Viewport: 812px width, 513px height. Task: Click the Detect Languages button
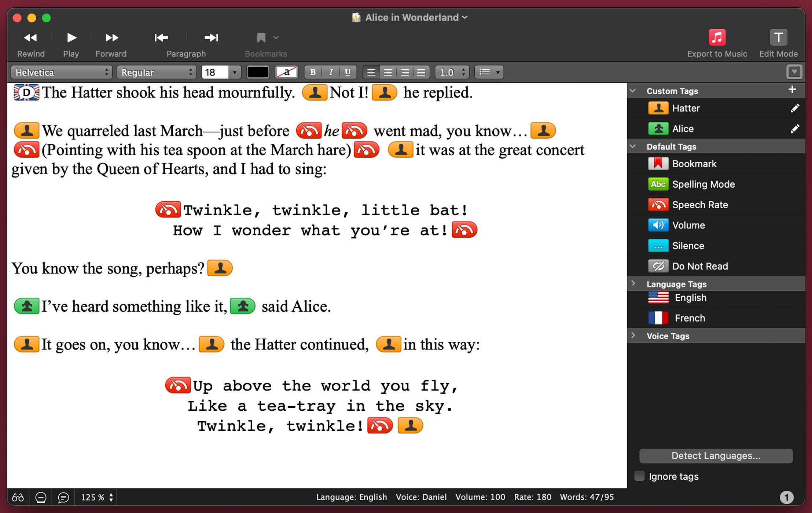click(x=716, y=456)
